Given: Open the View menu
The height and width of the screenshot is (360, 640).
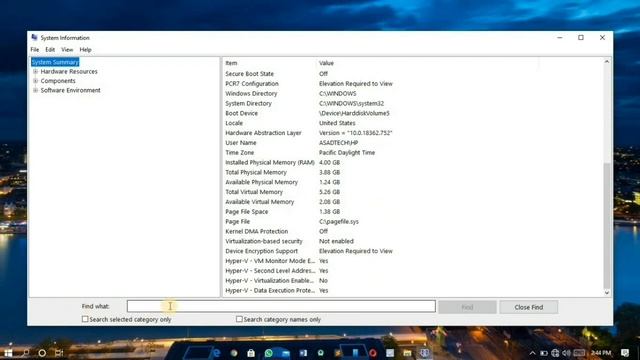Looking at the screenshot, I should [67, 49].
